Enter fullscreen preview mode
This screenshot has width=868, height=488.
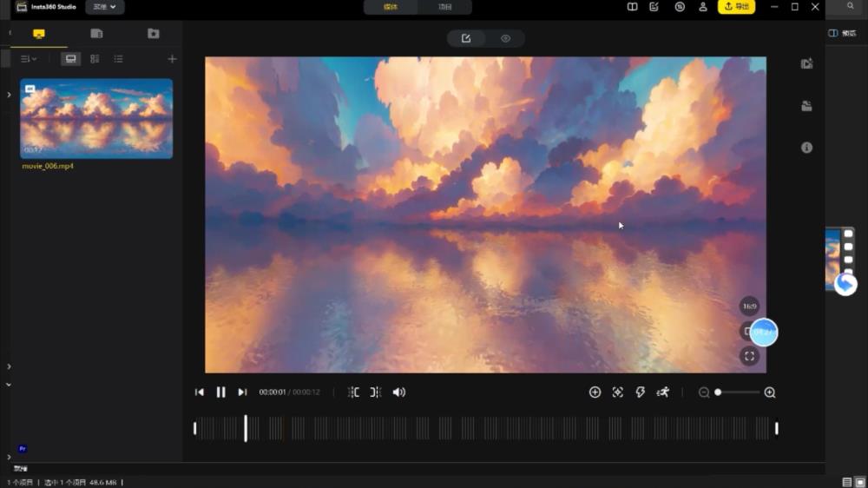749,356
